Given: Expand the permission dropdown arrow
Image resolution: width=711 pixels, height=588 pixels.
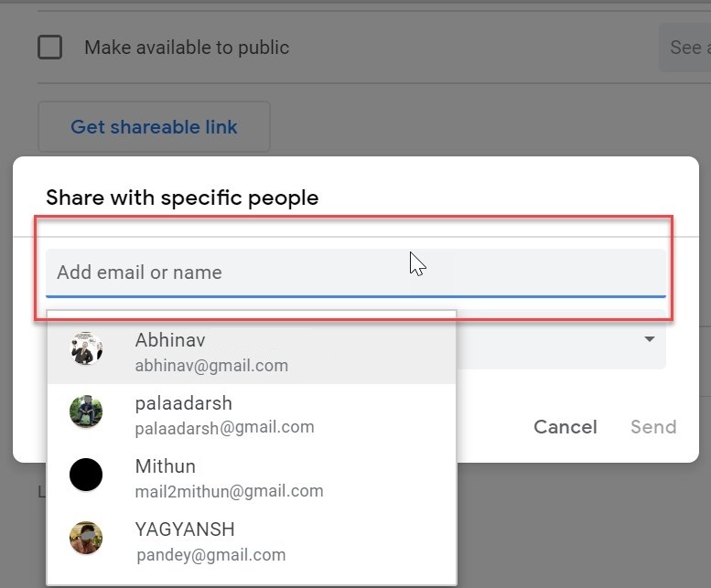Looking at the screenshot, I should click(649, 339).
